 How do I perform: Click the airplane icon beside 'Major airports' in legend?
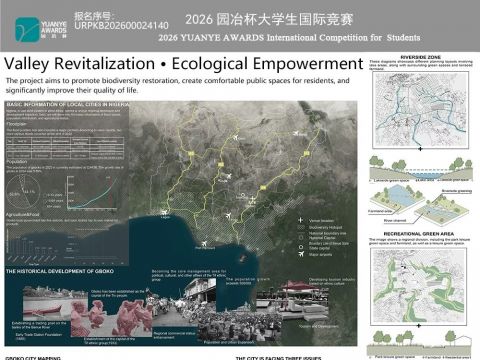click(x=301, y=254)
